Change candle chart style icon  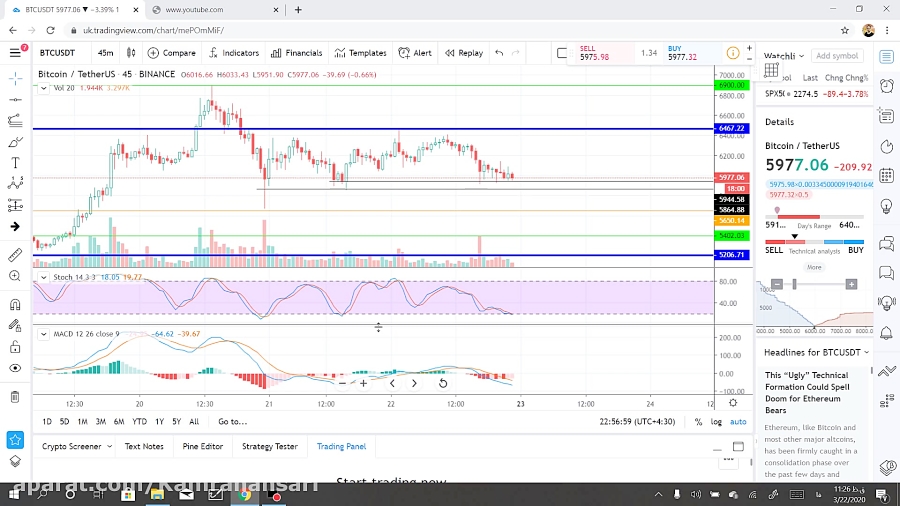click(x=131, y=53)
